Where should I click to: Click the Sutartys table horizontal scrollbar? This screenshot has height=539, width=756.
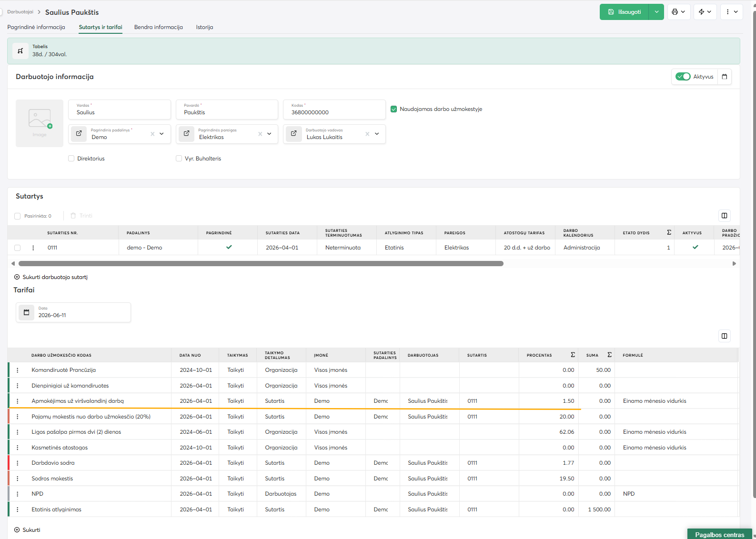pyautogui.click(x=261, y=263)
